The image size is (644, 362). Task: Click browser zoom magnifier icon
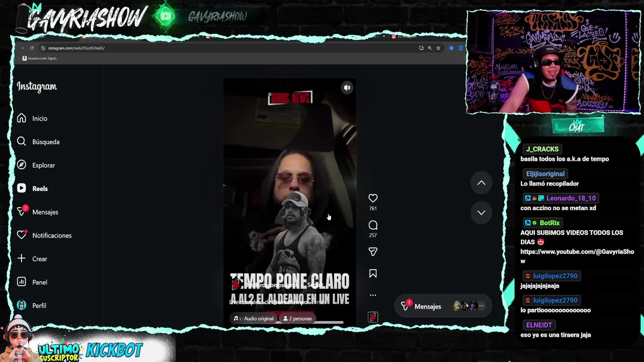[x=430, y=48]
